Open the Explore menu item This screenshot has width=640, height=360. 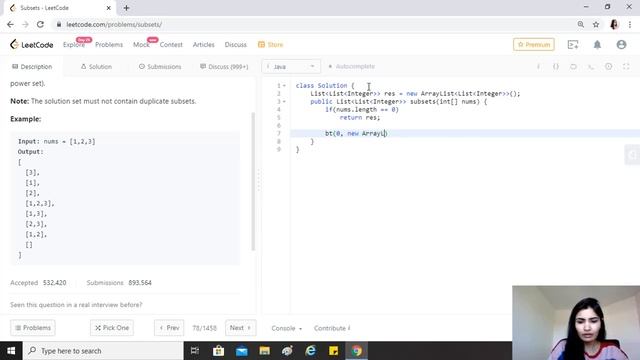point(74,44)
